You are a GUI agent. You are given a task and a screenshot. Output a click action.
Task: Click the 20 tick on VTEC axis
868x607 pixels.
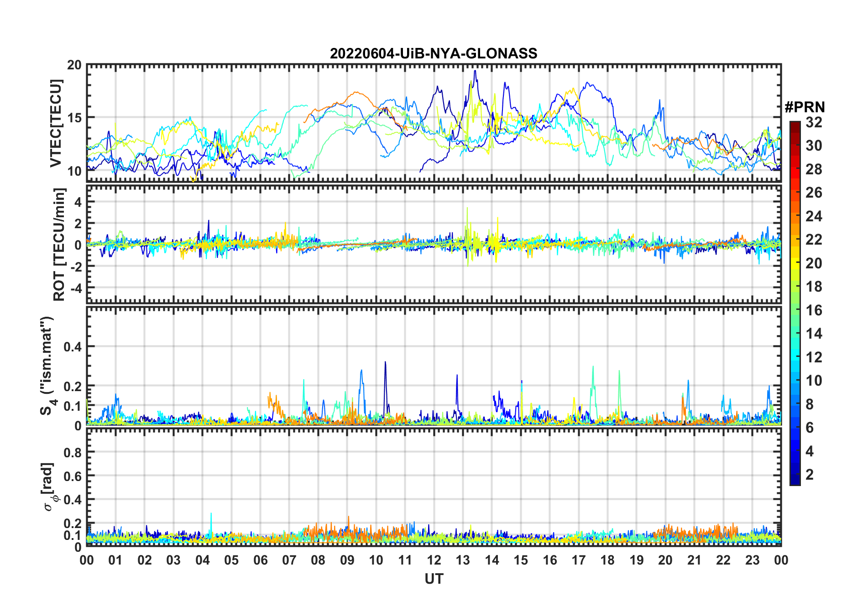[74, 65]
